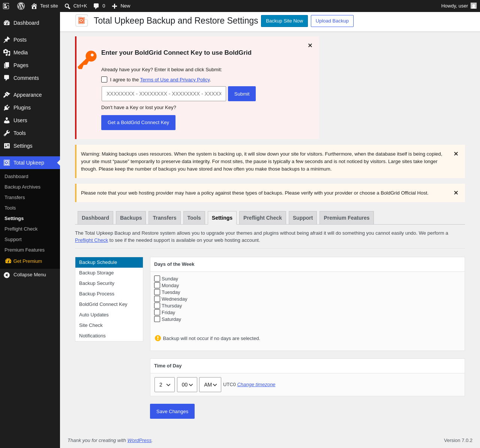Enable backups on Tuesday
This screenshot has width=480, height=448.
click(157, 292)
